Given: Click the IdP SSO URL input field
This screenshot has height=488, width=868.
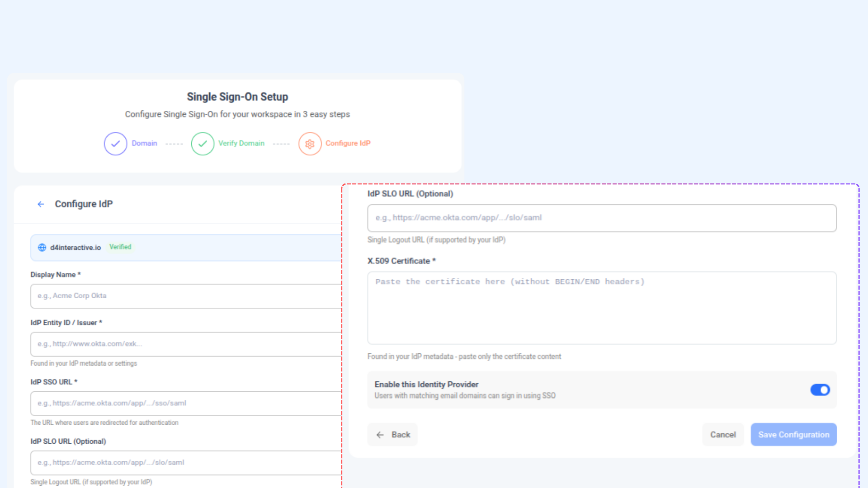Looking at the screenshot, I should (x=185, y=404).
